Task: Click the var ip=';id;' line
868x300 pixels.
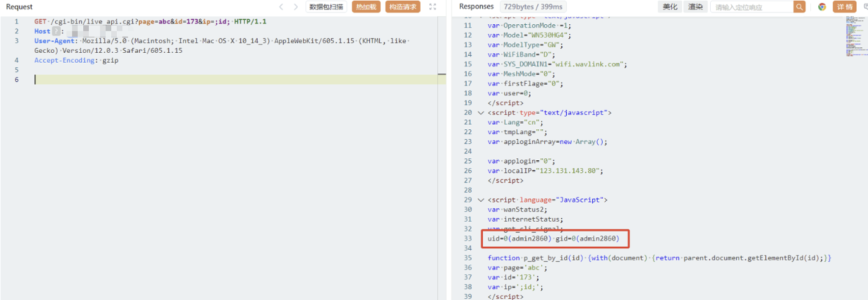Action: pos(516,287)
